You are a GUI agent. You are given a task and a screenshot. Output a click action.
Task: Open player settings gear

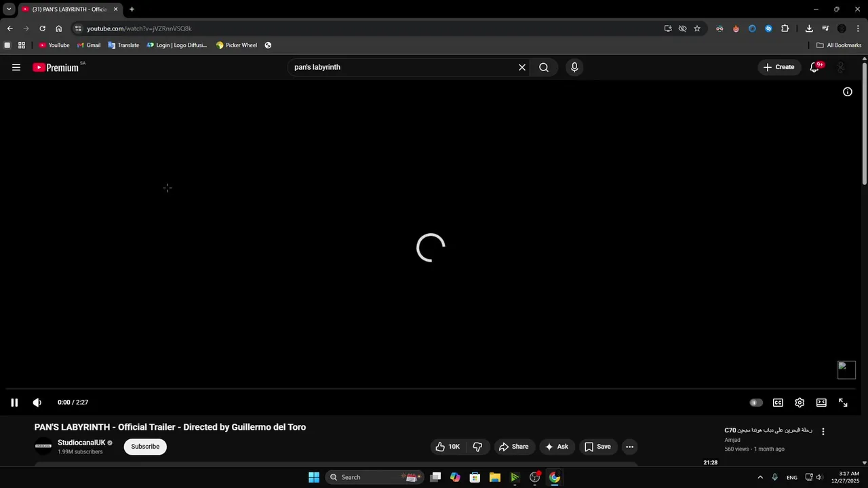click(800, 403)
